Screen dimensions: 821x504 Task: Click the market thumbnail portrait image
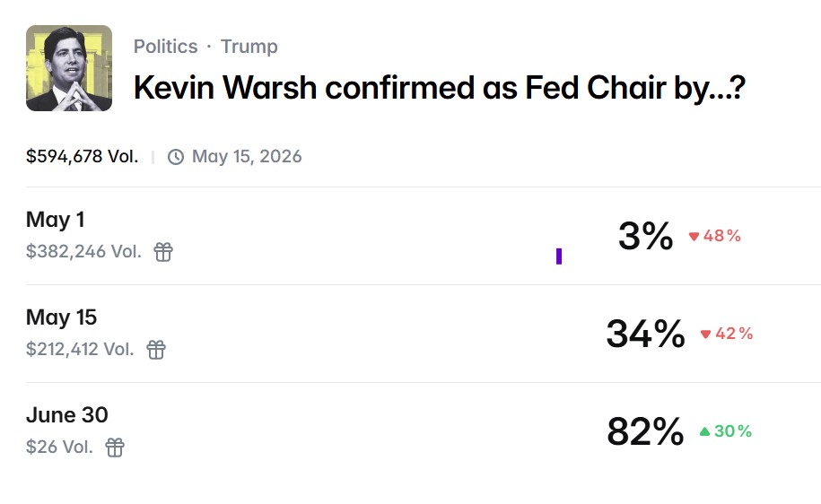tap(69, 68)
